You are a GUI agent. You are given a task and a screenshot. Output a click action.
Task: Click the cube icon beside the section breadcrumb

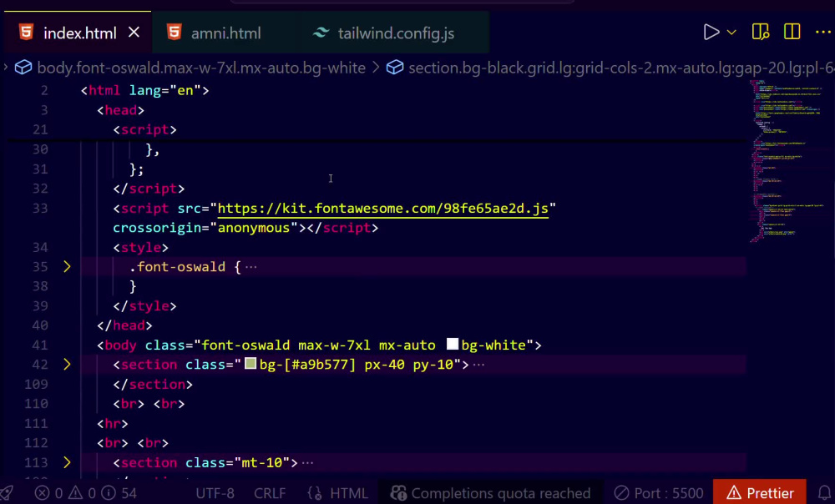pyautogui.click(x=395, y=68)
